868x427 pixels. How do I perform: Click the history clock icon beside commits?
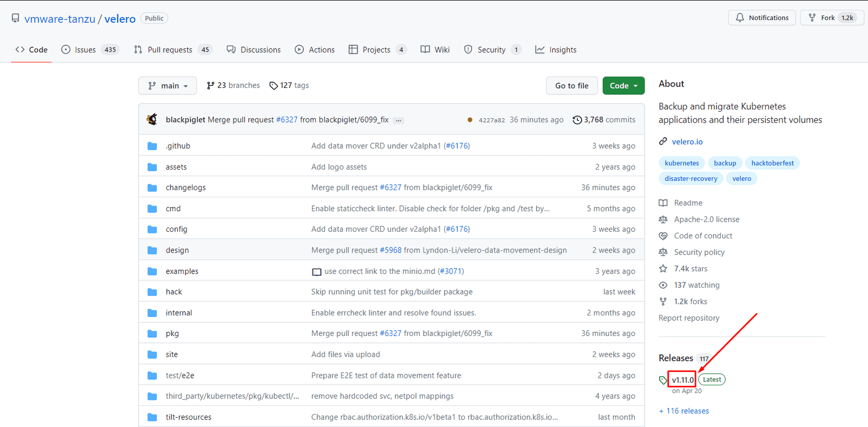click(577, 120)
